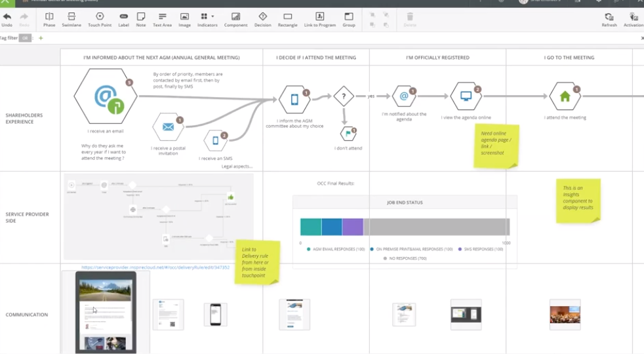Select the 'I receive an email' hexagon touchpoint
The height and width of the screenshot is (354, 644).
[105, 97]
